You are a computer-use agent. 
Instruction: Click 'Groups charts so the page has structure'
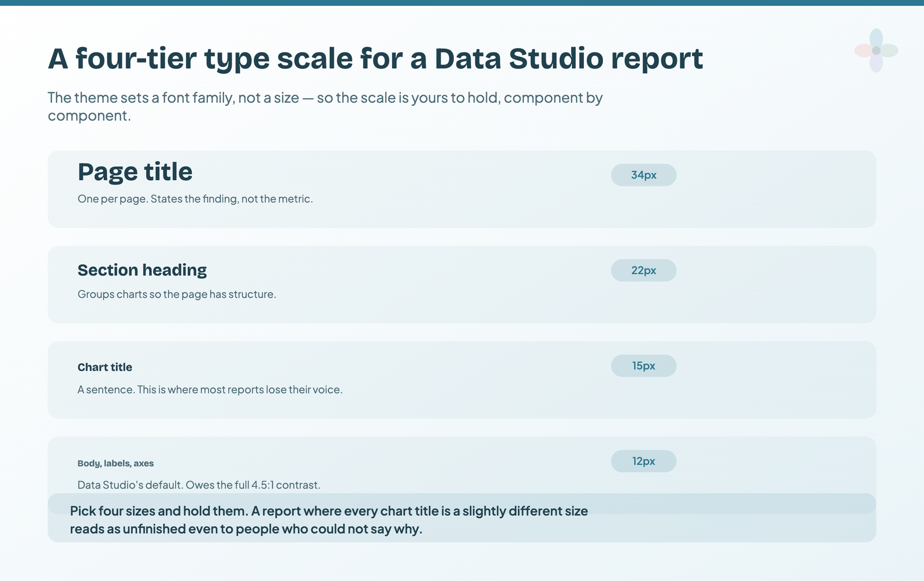pos(177,294)
